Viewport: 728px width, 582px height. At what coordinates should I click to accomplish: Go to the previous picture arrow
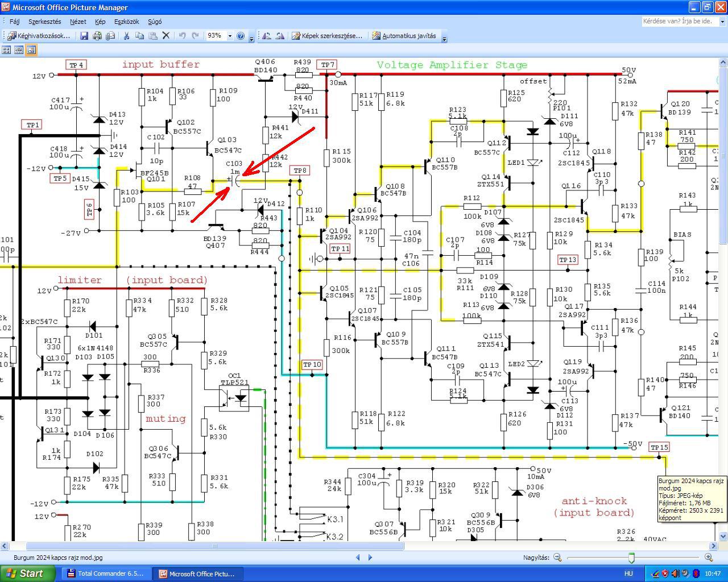pyautogui.click(x=358, y=558)
